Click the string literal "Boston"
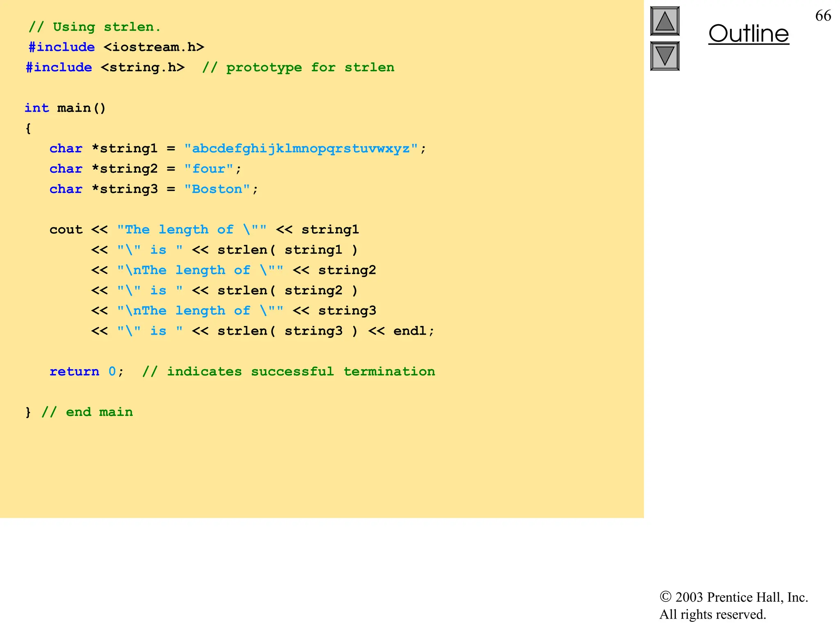Viewport: 840px width, 630px height. (217, 189)
